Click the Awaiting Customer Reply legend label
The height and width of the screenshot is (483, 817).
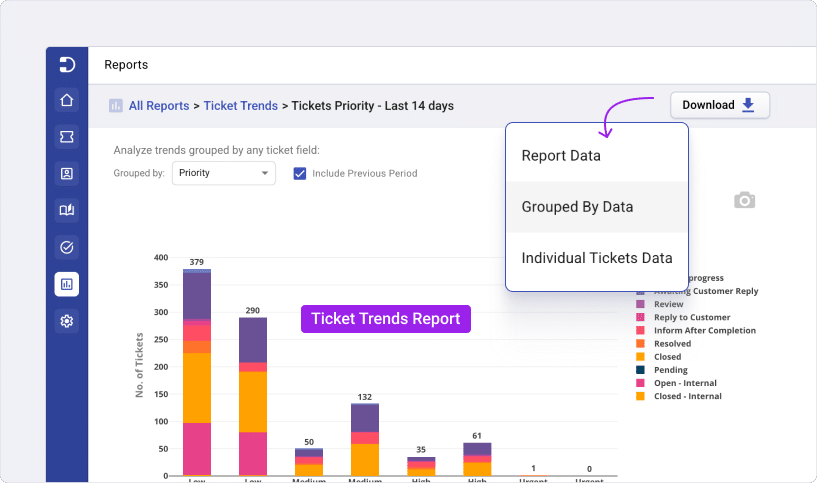(x=706, y=291)
